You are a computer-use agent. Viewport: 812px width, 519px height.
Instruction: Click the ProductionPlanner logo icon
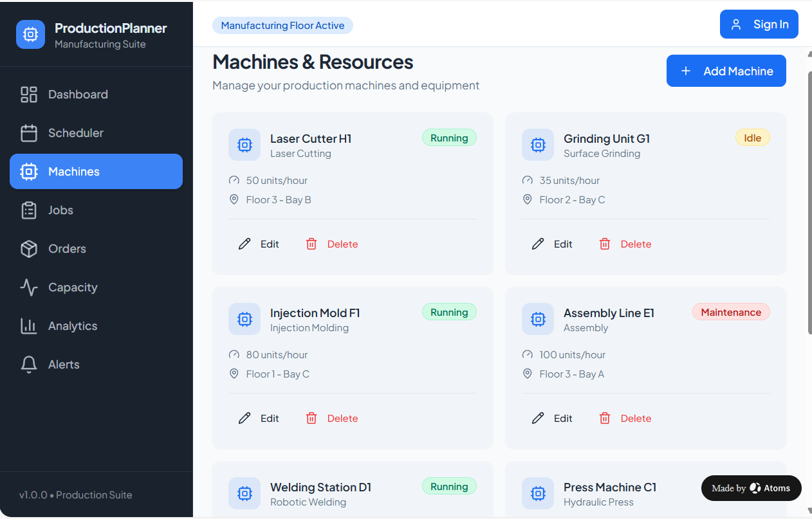click(x=30, y=34)
